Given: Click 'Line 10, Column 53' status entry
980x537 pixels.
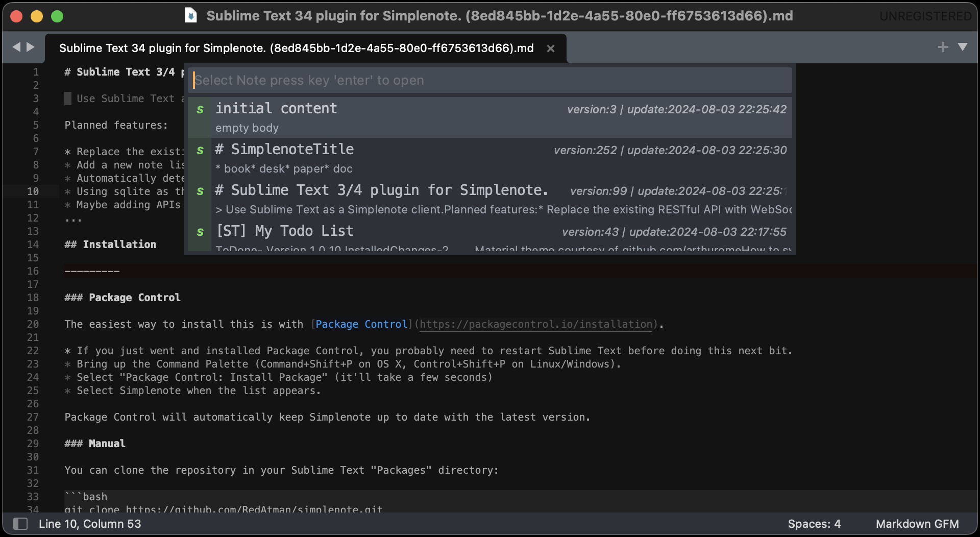Looking at the screenshot, I should click(x=90, y=524).
